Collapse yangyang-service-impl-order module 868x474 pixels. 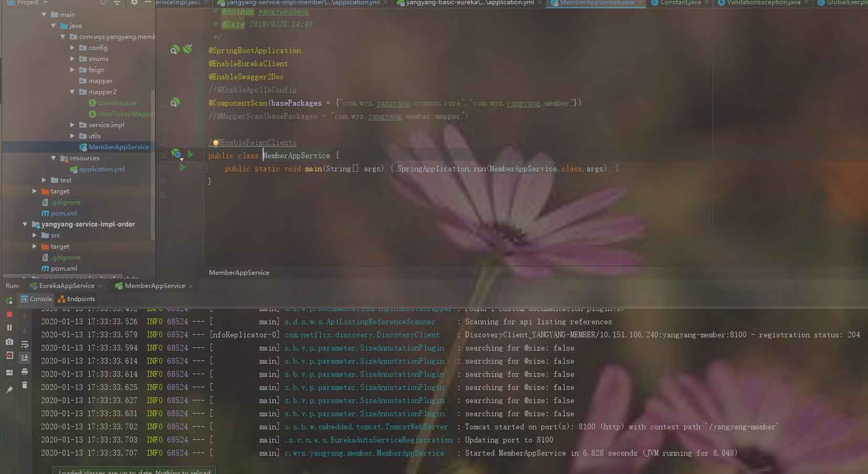pyautogui.click(x=25, y=224)
